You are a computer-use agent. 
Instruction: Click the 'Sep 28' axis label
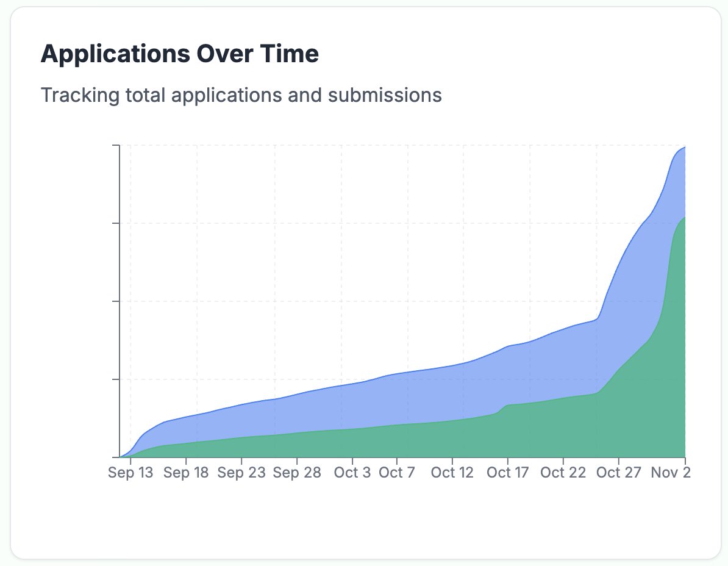297,473
